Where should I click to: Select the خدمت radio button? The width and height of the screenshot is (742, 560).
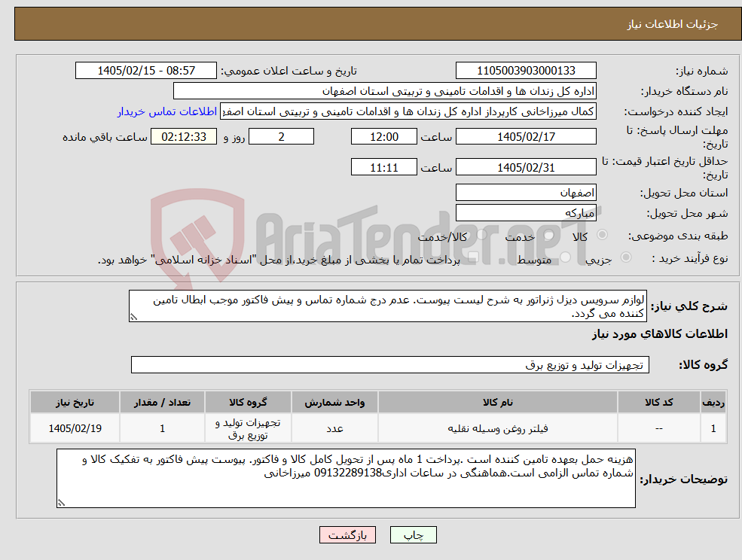(548, 235)
